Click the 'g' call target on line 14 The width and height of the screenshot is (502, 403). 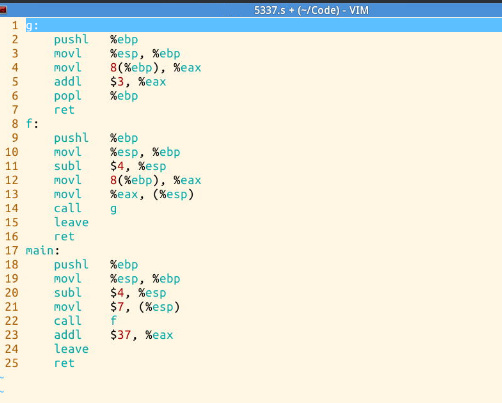113,209
